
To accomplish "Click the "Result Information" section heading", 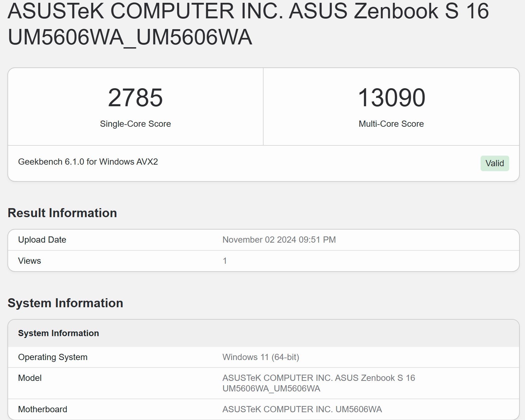I will pos(62,213).
